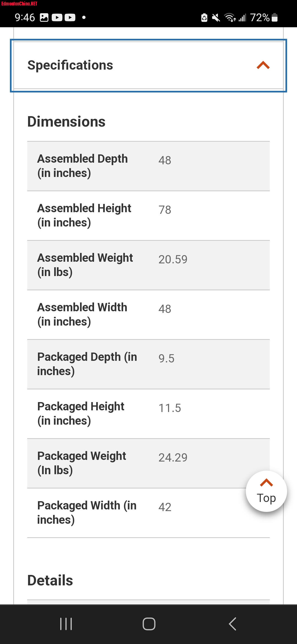Tap the Packaged Depth 9.5 row

pyautogui.click(x=148, y=364)
